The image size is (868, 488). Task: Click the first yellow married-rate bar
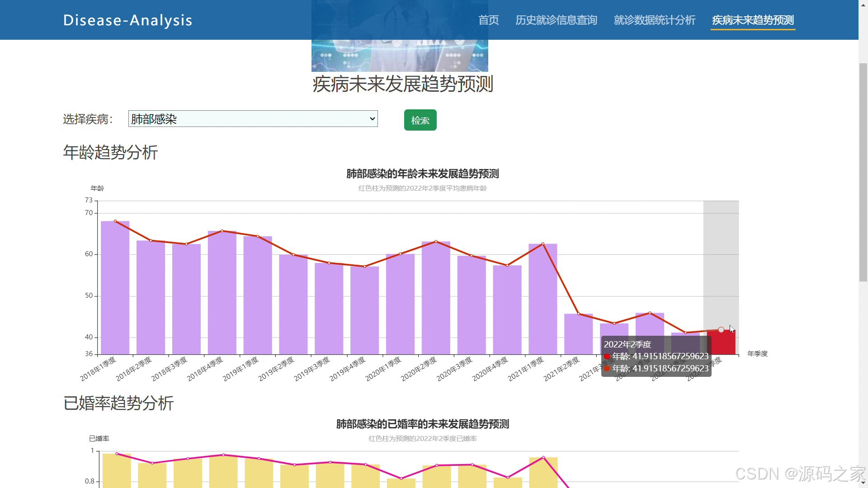pyautogui.click(x=117, y=470)
